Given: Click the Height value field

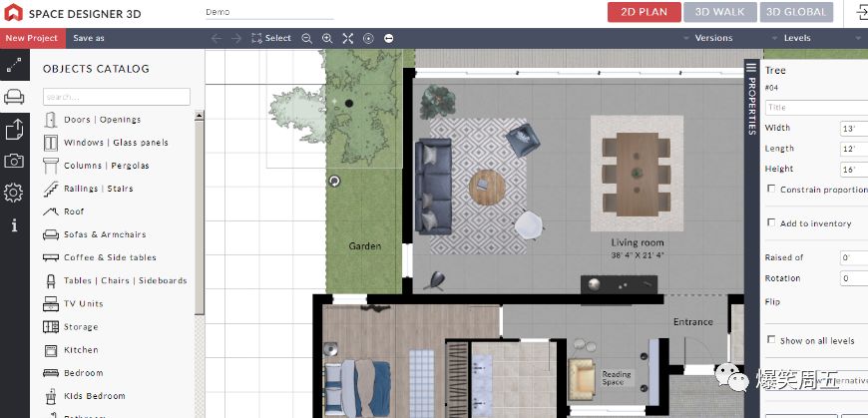Looking at the screenshot, I should (x=854, y=170).
